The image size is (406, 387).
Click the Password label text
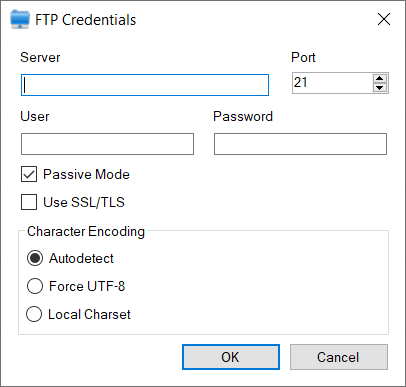[x=243, y=116]
